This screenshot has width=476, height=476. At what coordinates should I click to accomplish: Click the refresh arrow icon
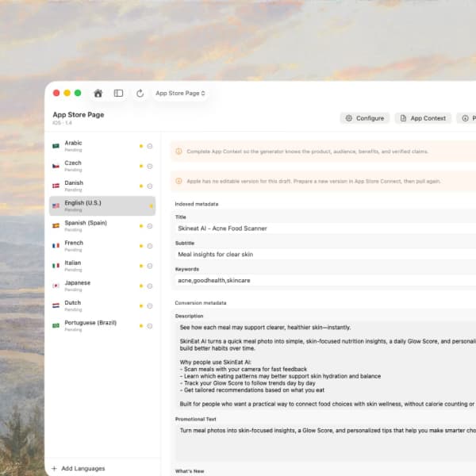point(140,93)
